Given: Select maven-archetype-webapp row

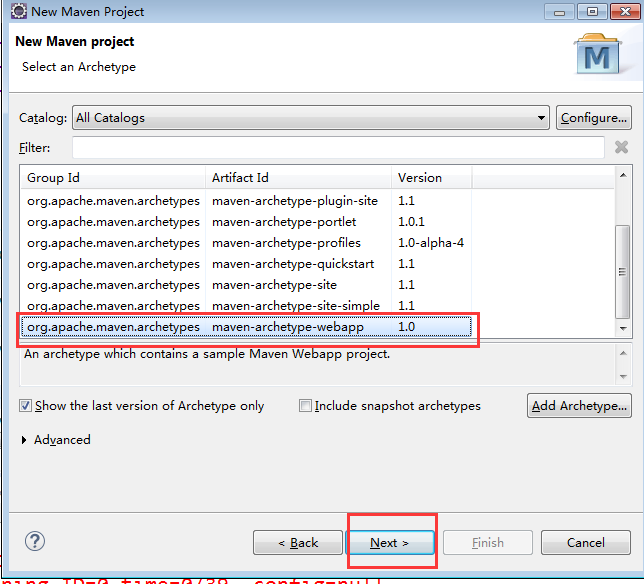Looking at the screenshot, I should [246, 327].
